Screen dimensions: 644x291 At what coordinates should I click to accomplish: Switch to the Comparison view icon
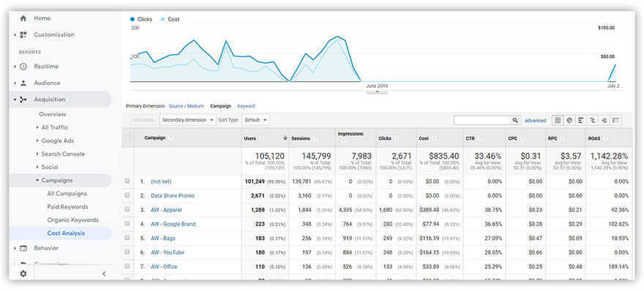coord(592,120)
